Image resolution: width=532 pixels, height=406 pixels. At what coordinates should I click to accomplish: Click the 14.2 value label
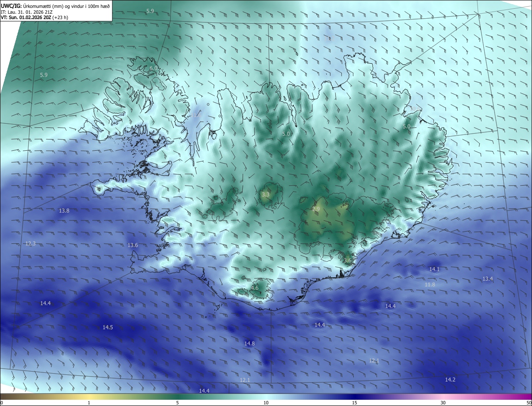tap(450, 380)
